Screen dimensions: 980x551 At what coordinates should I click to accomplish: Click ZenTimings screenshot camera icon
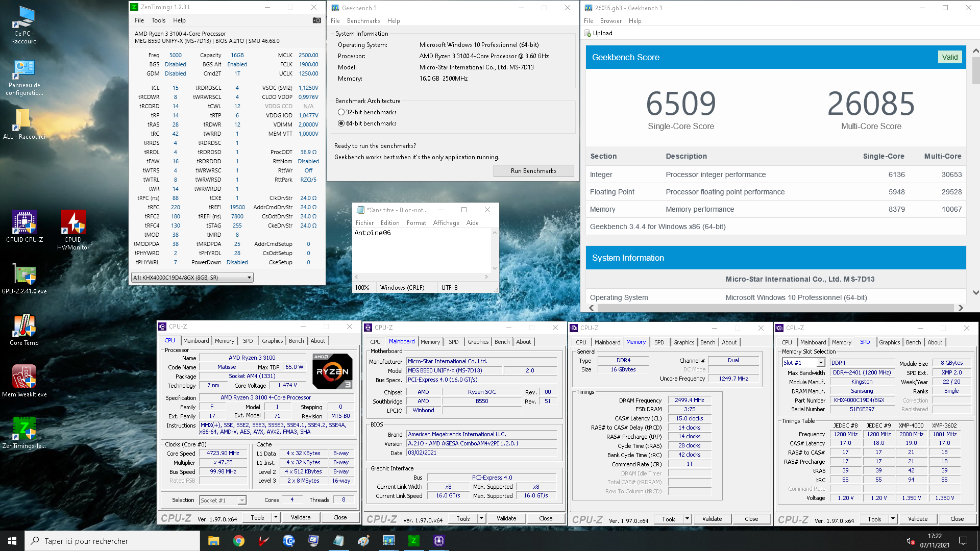[x=317, y=20]
